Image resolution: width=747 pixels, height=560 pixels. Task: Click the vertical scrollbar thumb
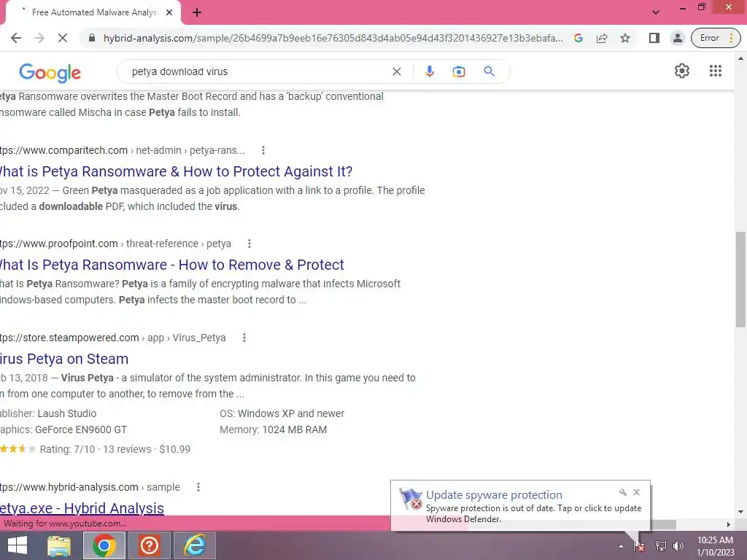(740, 279)
